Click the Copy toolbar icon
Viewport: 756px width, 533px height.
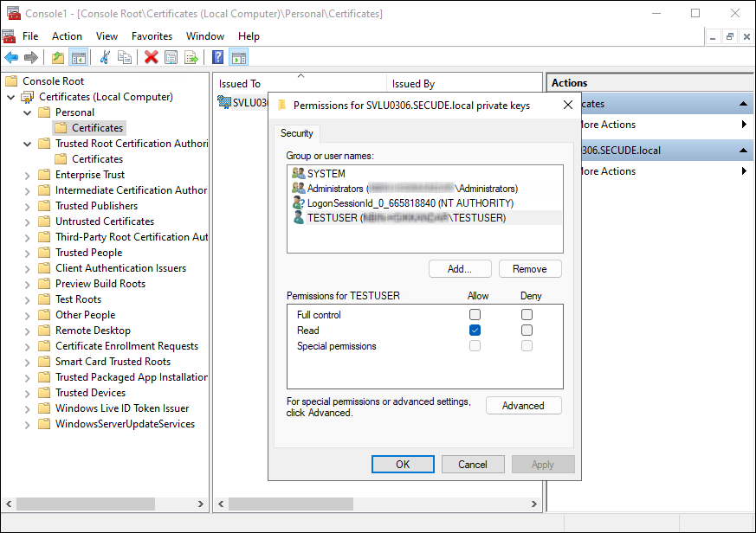(125, 58)
